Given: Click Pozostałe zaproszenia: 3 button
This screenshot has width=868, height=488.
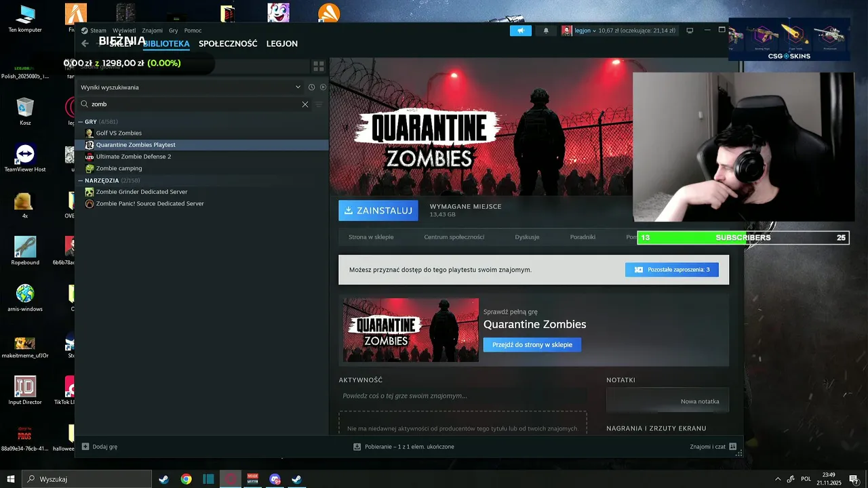Looking at the screenshot, I should click(x=672, y=270).
